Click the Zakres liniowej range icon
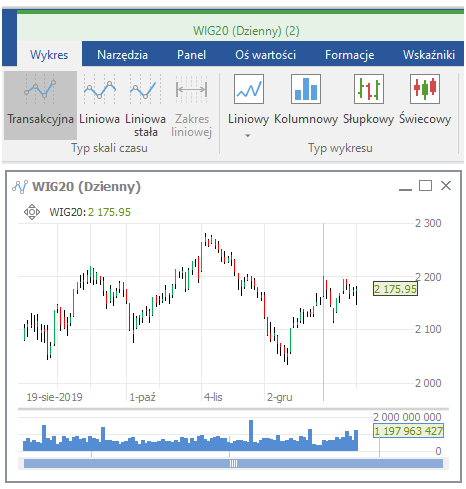466x489 pixels. pyautogui.click(x=192, y=89)
